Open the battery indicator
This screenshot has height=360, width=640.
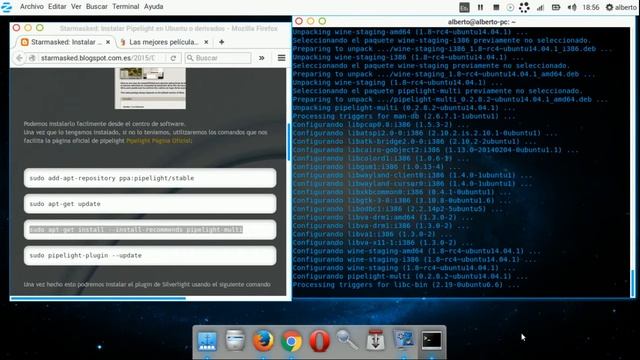556,7
